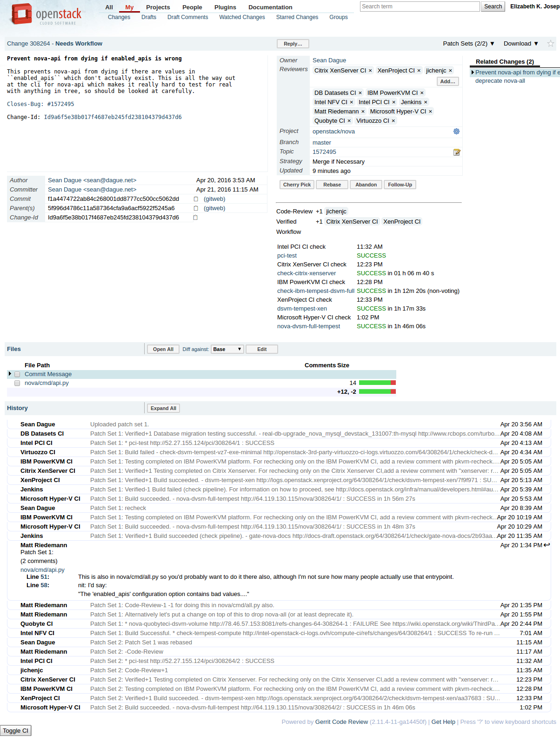
Task: Star this change with the star icon
Action: coord(550,44)
